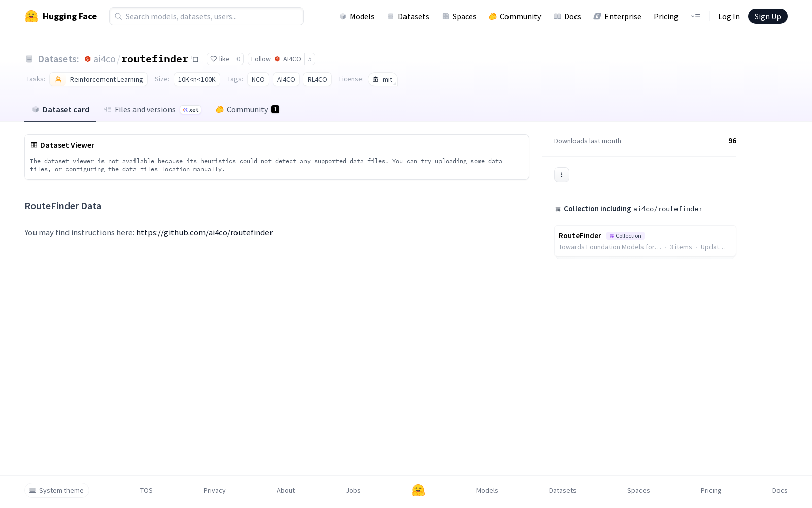Click the RouteFinder Data heading

pos(63,206)
